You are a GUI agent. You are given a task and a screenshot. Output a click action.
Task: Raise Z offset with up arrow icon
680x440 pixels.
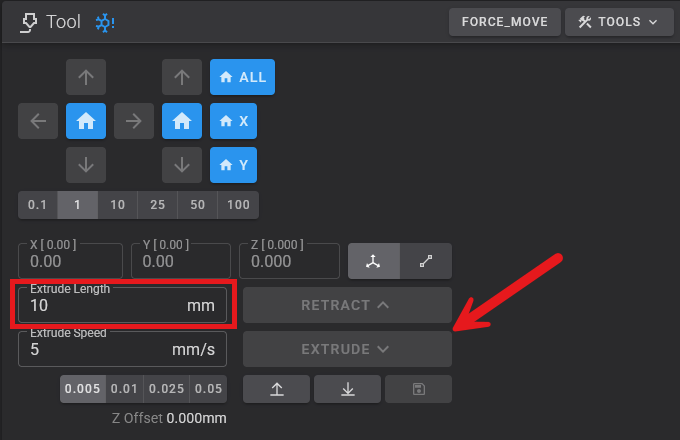[276, 389]
